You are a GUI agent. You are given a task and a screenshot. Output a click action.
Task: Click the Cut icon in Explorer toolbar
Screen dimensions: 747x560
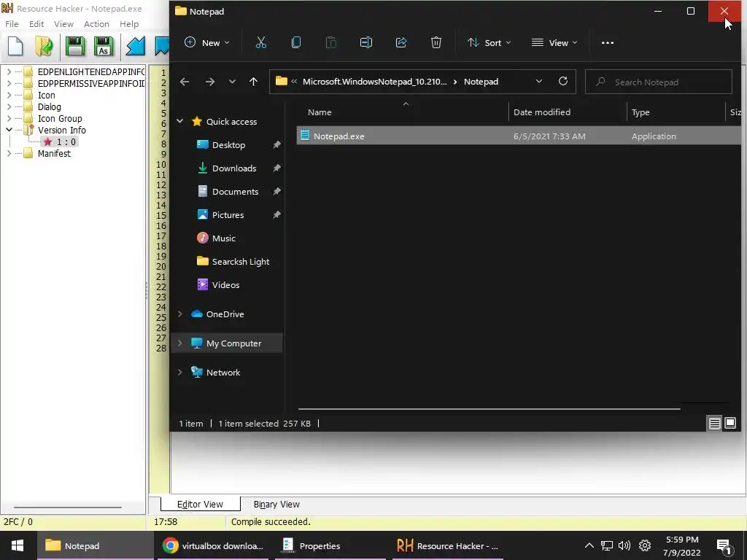point(261,42)
